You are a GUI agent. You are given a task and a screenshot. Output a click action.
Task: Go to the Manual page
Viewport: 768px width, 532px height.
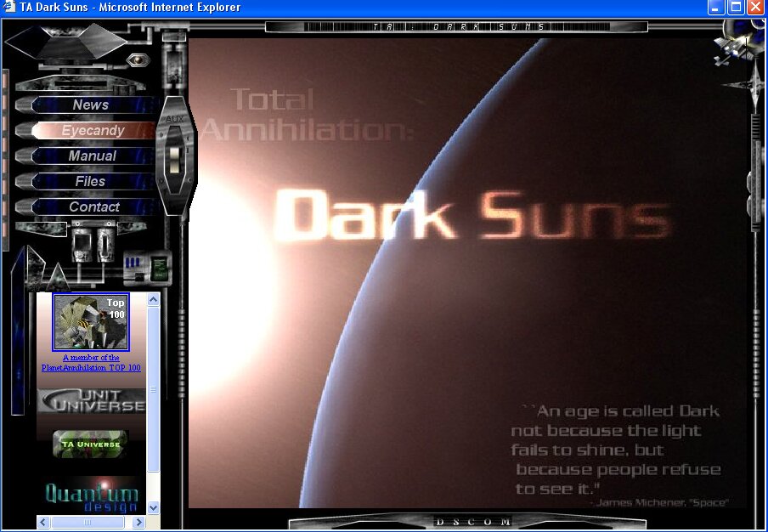coord(92,156)
